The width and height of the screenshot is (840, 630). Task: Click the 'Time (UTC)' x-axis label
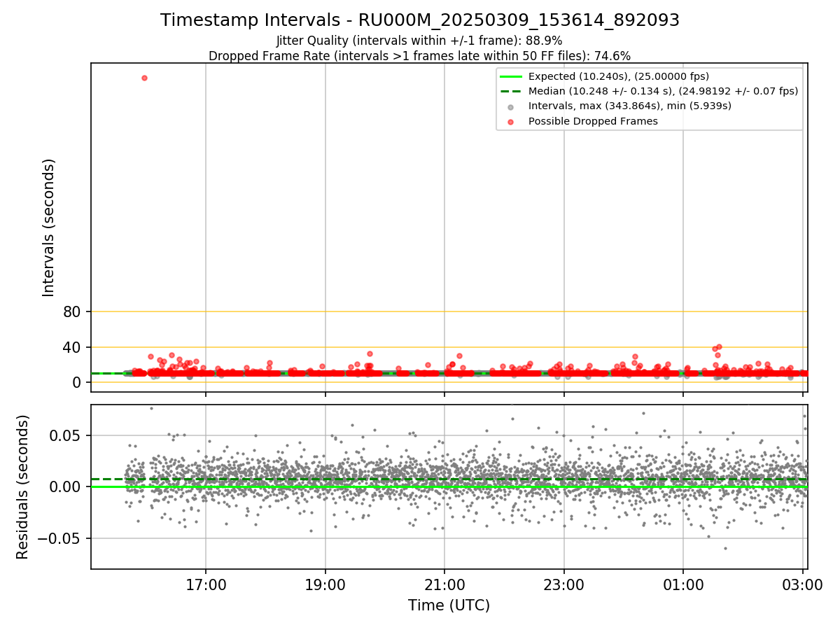[449, 605]
